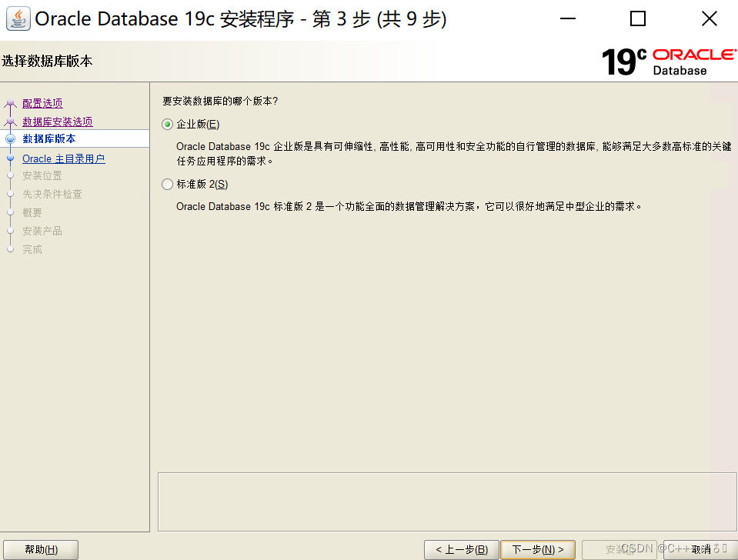738x560 pixels.
Task: Click the 概要 step label
Action: [x=32, y=212]
